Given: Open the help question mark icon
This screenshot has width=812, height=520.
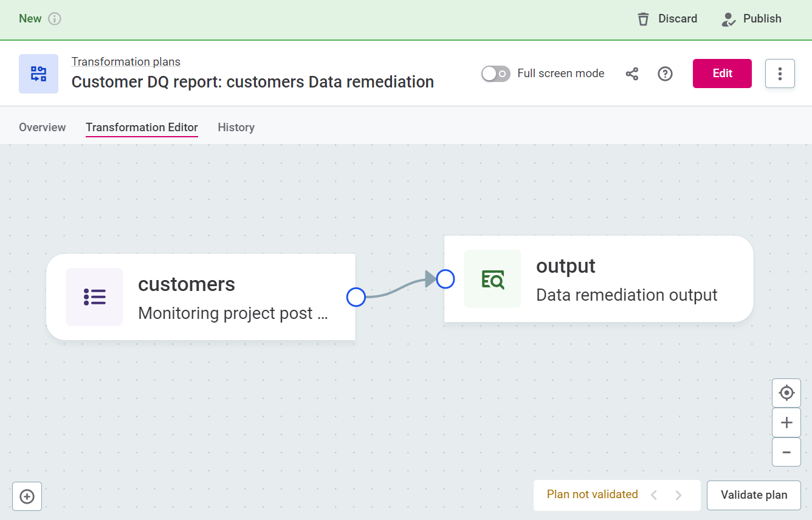Looking at the screenshot, I should [666, 74].
